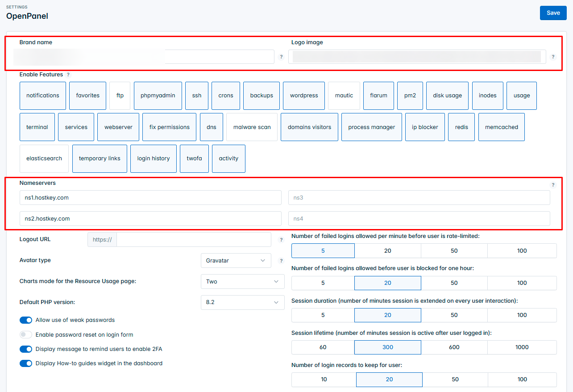Toggle the malware scan feature
This screenshot has width=573, height=392.
pyautogui.click(x=252, y=127)
